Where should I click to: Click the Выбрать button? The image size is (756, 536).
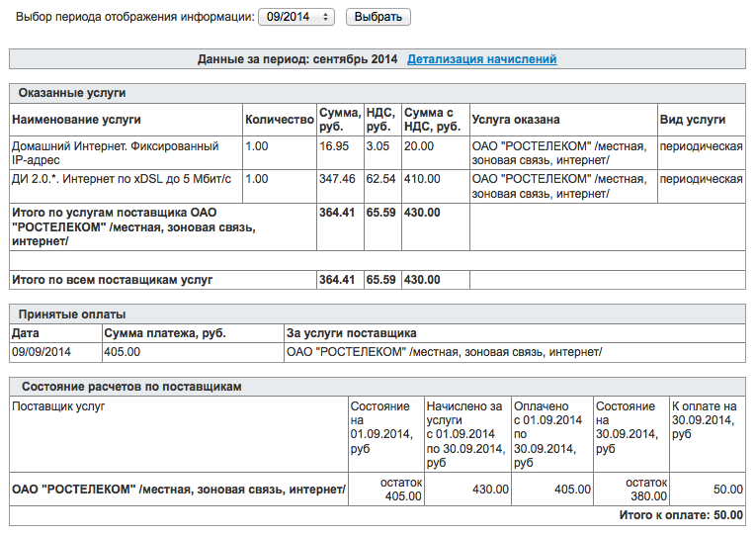point(378,17)
